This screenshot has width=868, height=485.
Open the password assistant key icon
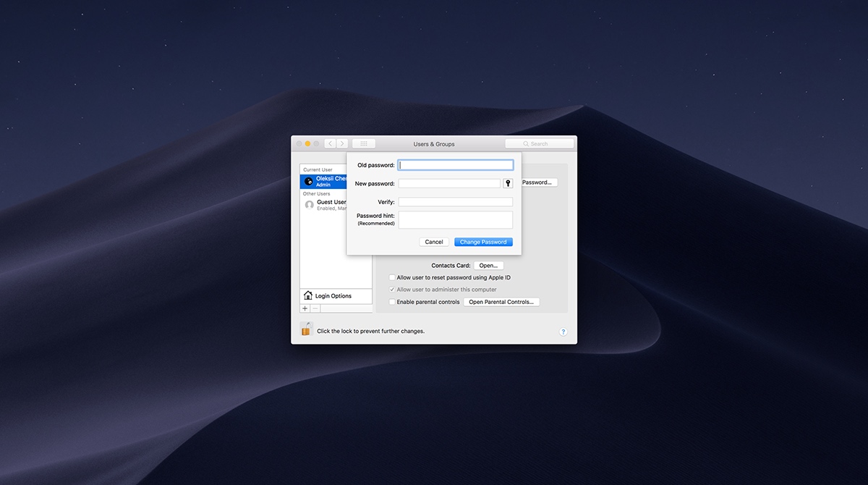tap(508, 184)
